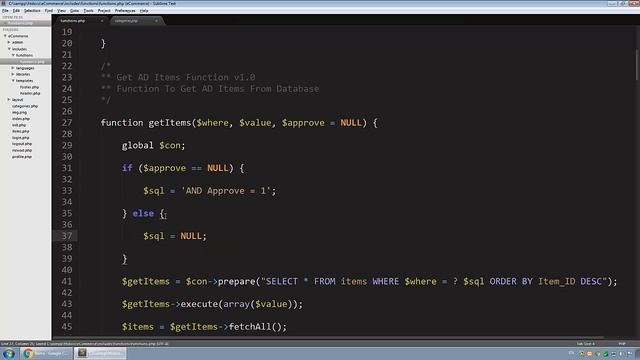Collapse the includes folder
Image resolution: width=640 pixels, height=360 pixels.
[9, 49]
